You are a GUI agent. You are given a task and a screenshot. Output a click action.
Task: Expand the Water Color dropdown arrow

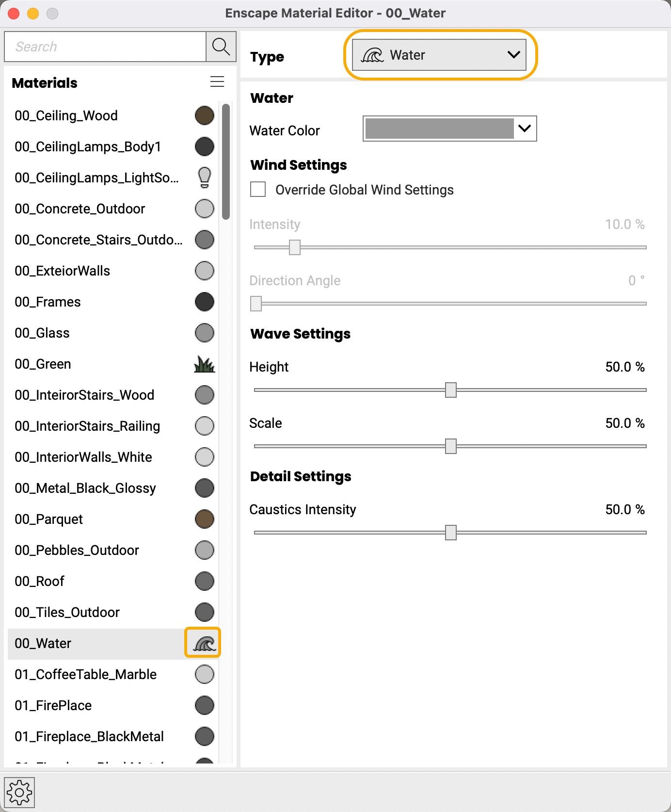tap(525, 129)
